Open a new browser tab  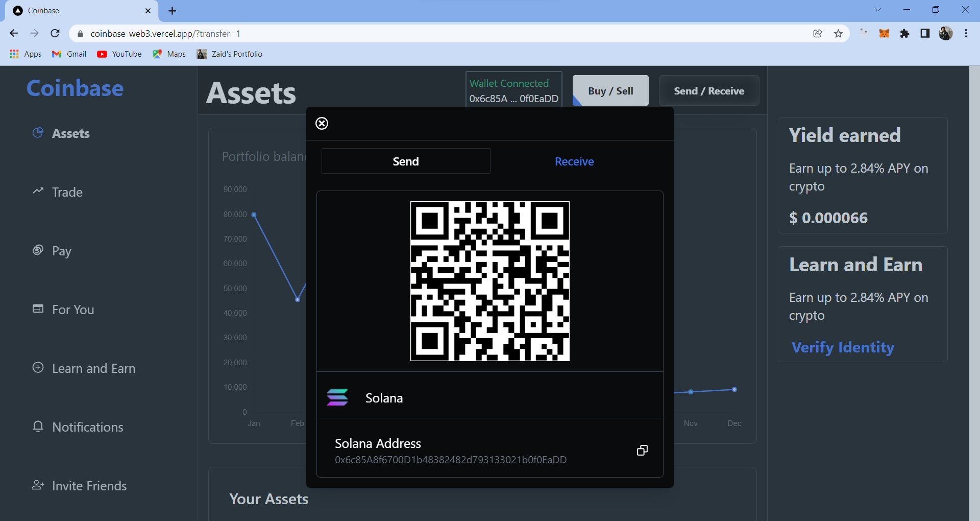[172, 11]
